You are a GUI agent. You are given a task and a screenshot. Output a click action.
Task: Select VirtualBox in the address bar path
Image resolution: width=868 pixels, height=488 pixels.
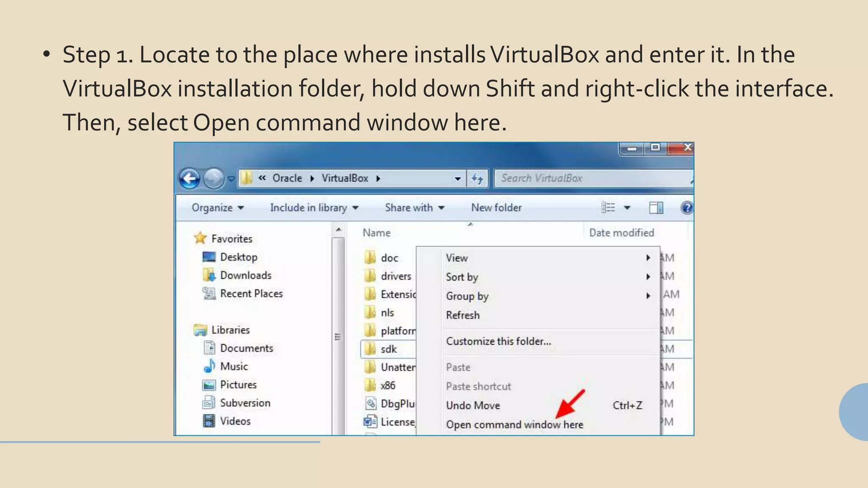point(345,178)
